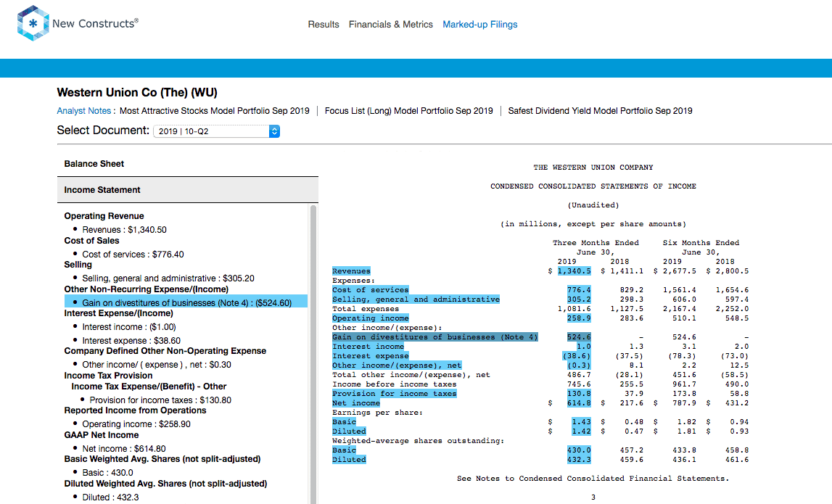832x504 pixels.
Task: Click highlighted 1.43 basic EPS value
Action: click(582, 422)
